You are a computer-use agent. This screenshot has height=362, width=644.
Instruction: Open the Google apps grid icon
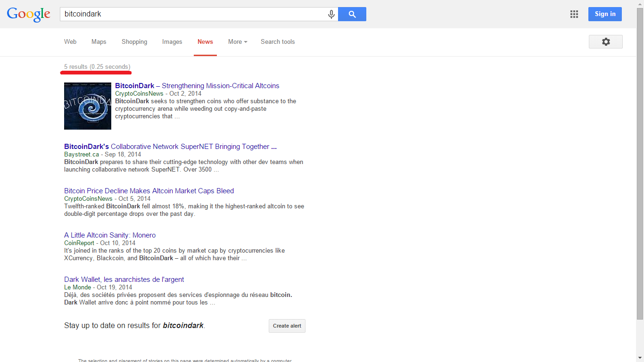coord(574,14)
